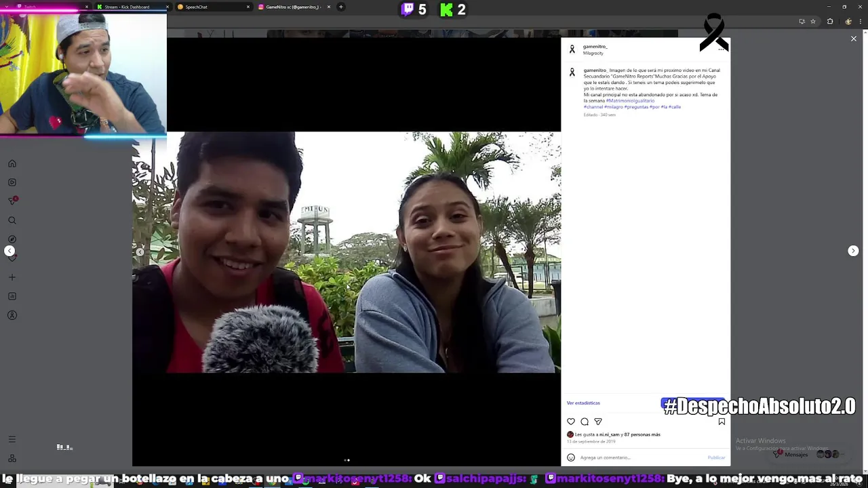Image resolution: width=868 pixels, height=488 pixels.
Task: Save the post with the bookmark icon
Action: [x=722, y=422]
